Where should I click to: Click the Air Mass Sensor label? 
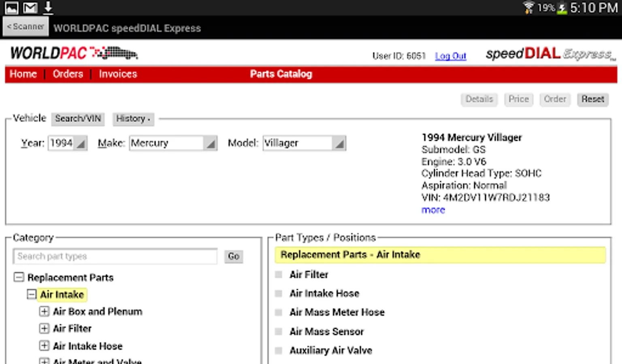[x=326, y=332]
